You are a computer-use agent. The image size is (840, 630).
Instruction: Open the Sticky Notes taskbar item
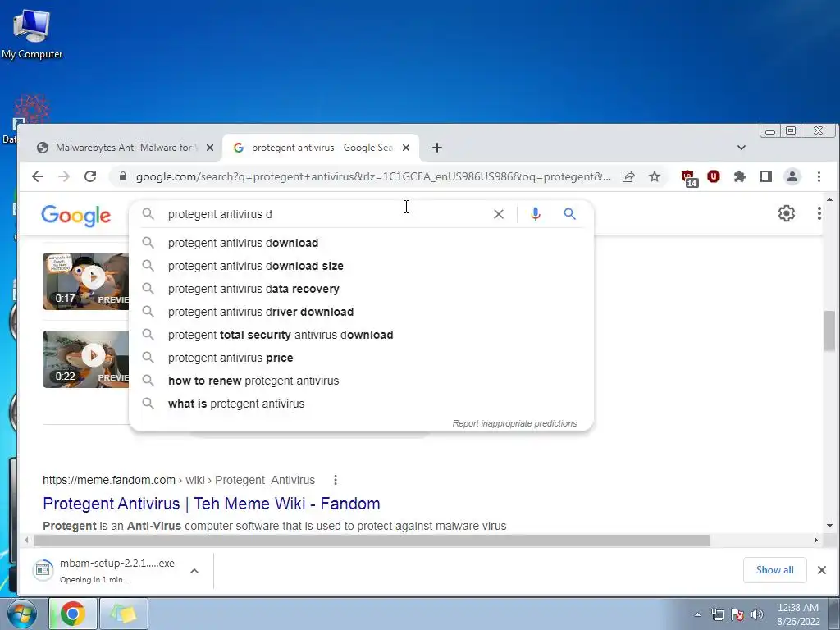tap(123, 614)
